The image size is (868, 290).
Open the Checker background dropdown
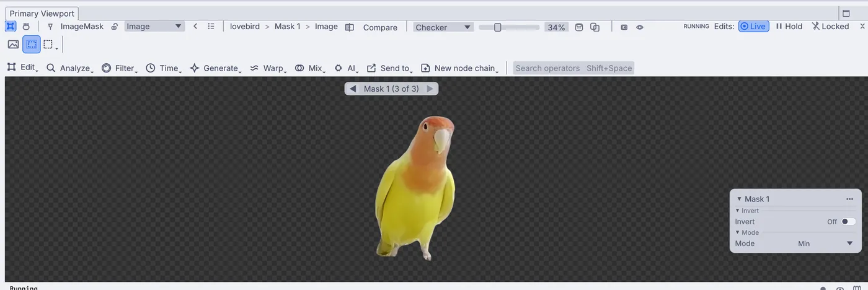point(443,27)
